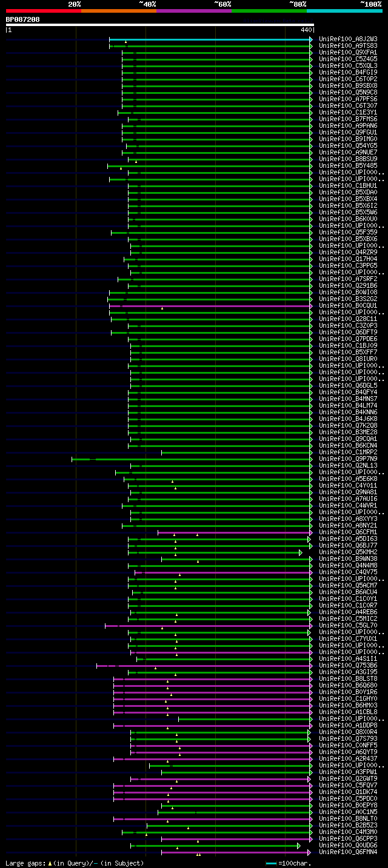The image size is (388, 868).
Task: Open hit UniRef100_Q7S793
Action: pyautogui.click(x=348, y=739)
